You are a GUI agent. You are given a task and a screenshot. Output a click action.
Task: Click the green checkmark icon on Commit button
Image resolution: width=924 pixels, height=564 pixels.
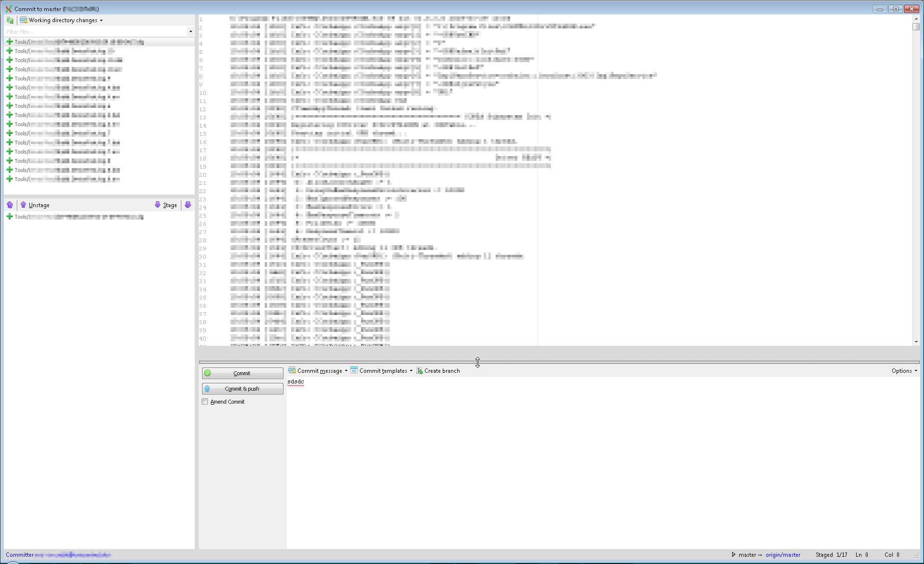click(x=207, y=373)
